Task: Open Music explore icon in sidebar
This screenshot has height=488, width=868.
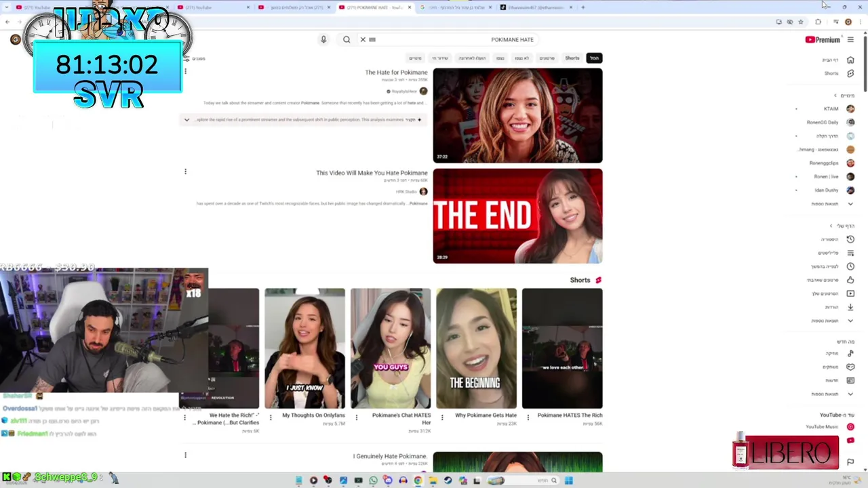Action: [x=850, y=353]
